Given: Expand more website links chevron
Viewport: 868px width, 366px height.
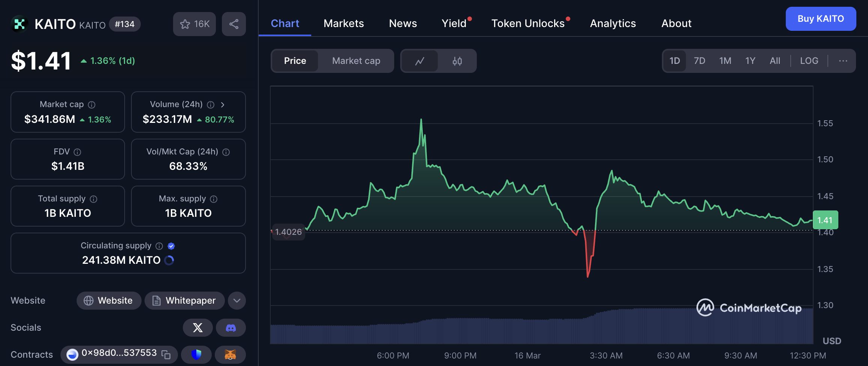Looking at the screenshot, I should (x=237, y=301).
